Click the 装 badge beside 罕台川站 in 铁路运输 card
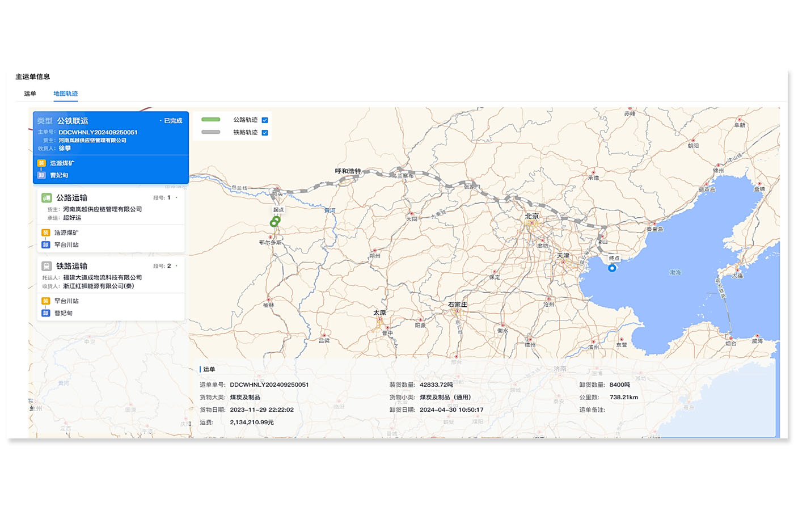The width and height of the screenshot is (794, 532). tap(46, 301)
